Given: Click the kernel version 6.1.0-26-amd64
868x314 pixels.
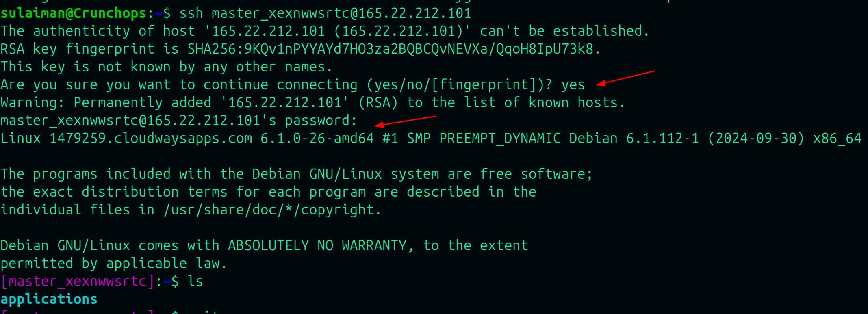Looking at the screenshot, I should tap(317, 139).
